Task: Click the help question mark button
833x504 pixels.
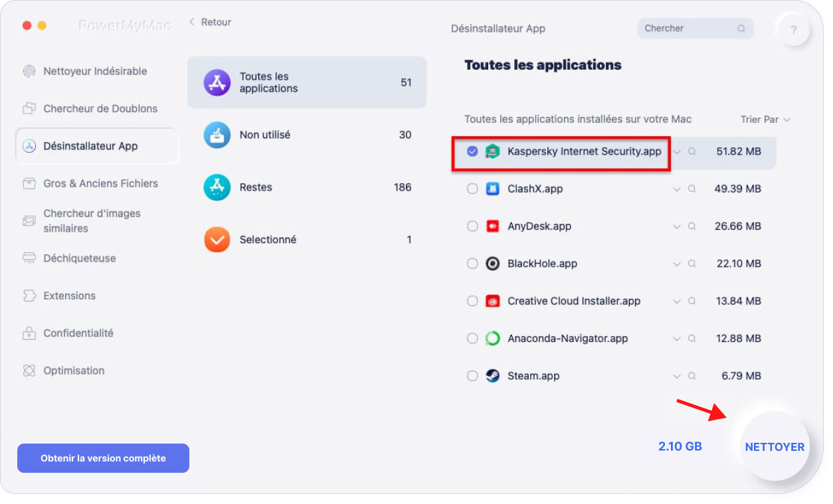Action: click(x=793, y=30)
